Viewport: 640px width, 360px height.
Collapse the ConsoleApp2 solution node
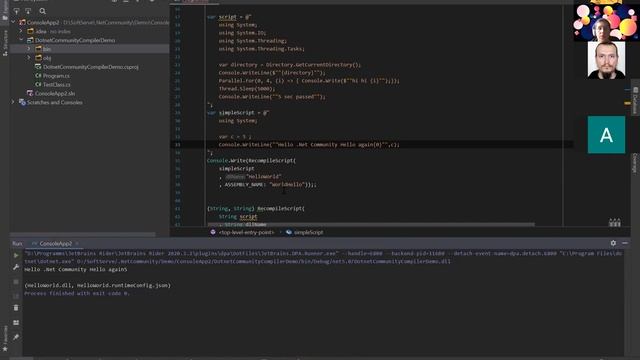(13, 22)
